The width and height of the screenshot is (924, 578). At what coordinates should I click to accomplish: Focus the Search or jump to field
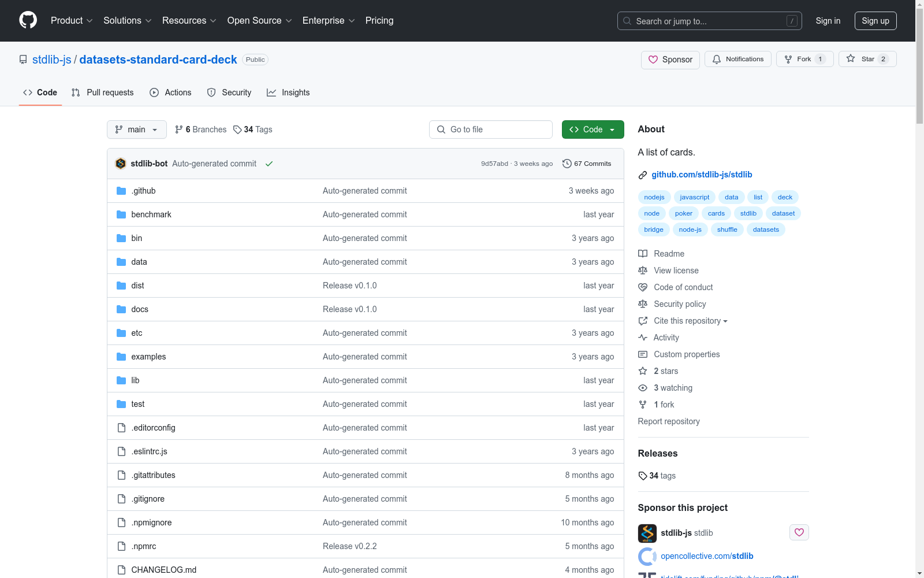tap(710, 21)
